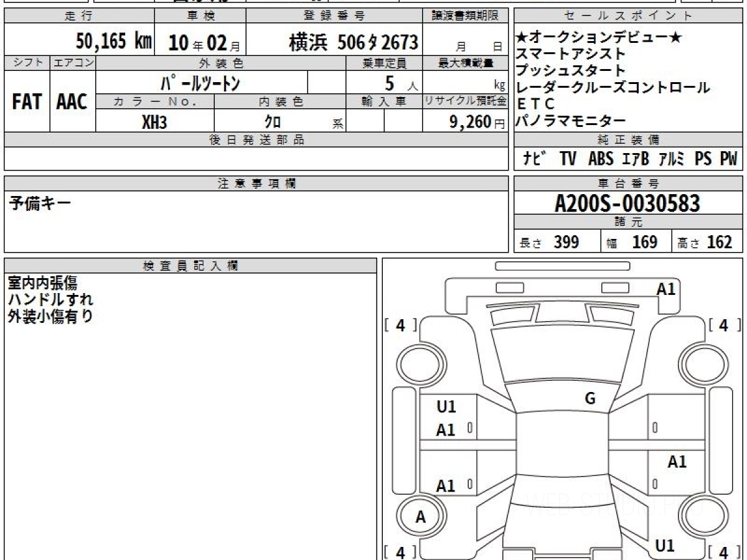Click the U1 mark near the rear quarter panel
747x560 pixels.
[665, 546]
